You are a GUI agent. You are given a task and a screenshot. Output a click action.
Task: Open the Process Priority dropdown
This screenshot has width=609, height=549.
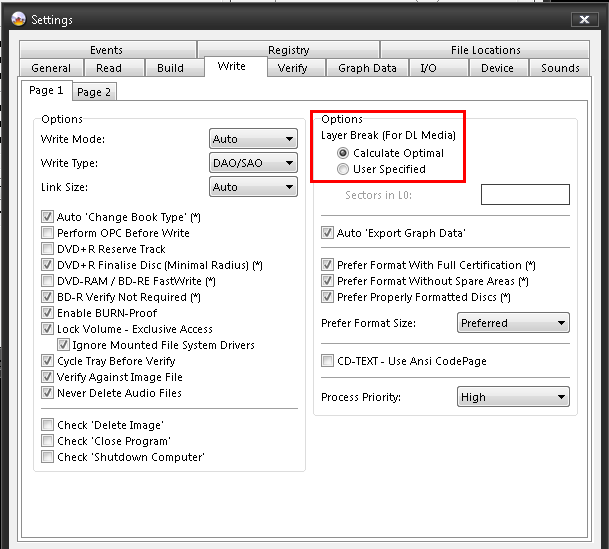pyautogui.click(x=514, y=397)
